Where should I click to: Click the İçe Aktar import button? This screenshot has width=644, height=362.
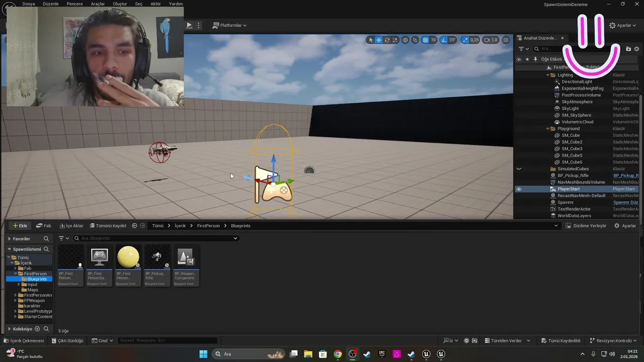coord(71,226)
